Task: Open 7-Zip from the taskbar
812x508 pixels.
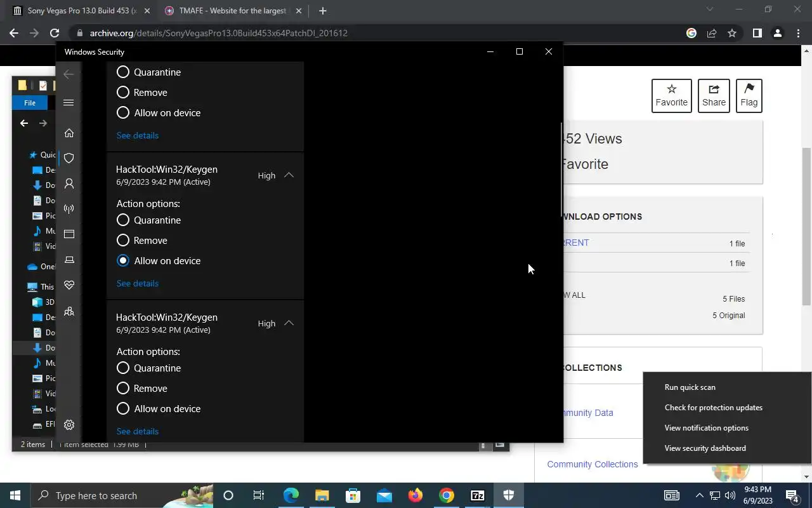Action: coord(478,495)
